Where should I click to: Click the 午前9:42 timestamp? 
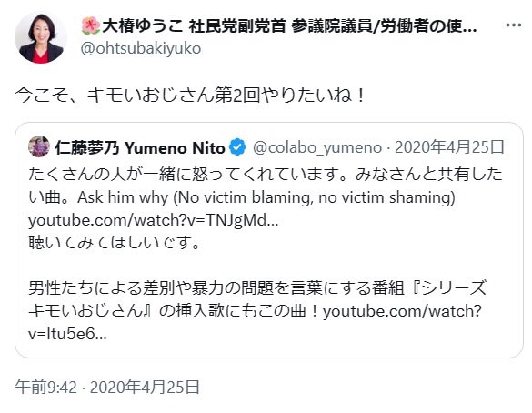click(45, 388)
